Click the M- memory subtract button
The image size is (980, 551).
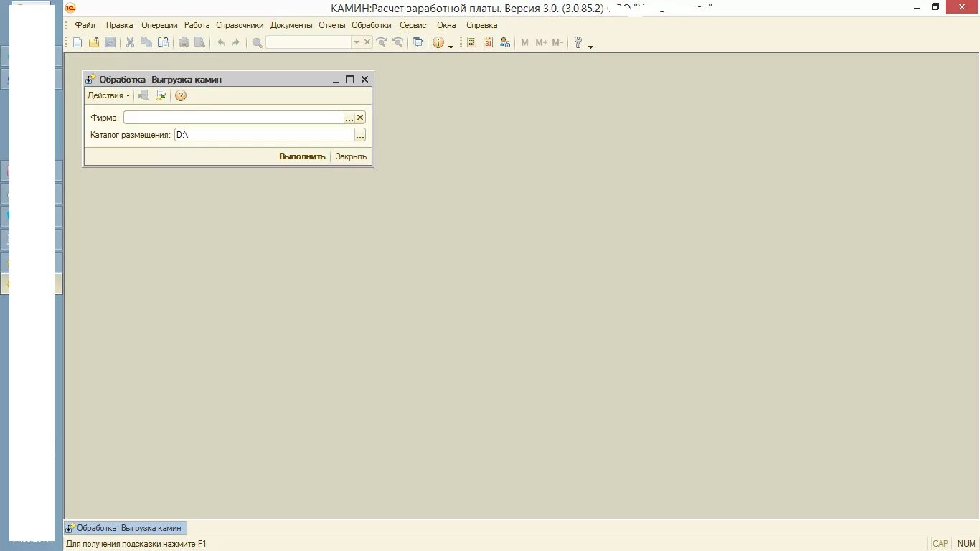click(558, 42)
